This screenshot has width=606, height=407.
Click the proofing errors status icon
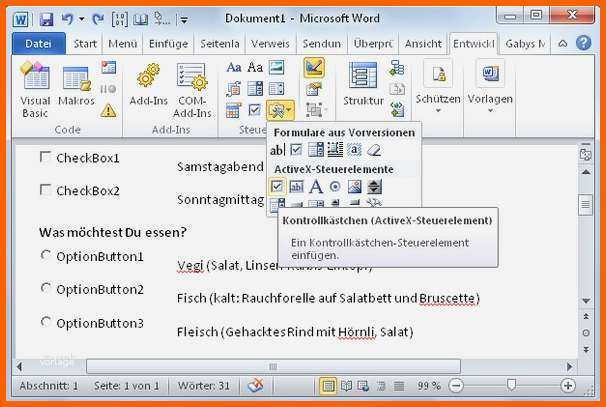255,385
